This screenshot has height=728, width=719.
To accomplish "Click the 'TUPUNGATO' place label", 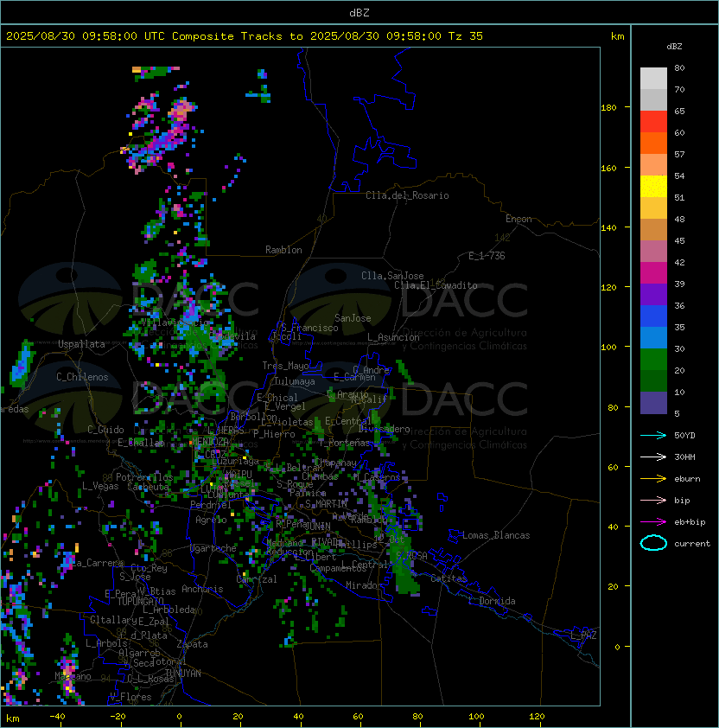I will pyautogui.click(x=140, y=602).
